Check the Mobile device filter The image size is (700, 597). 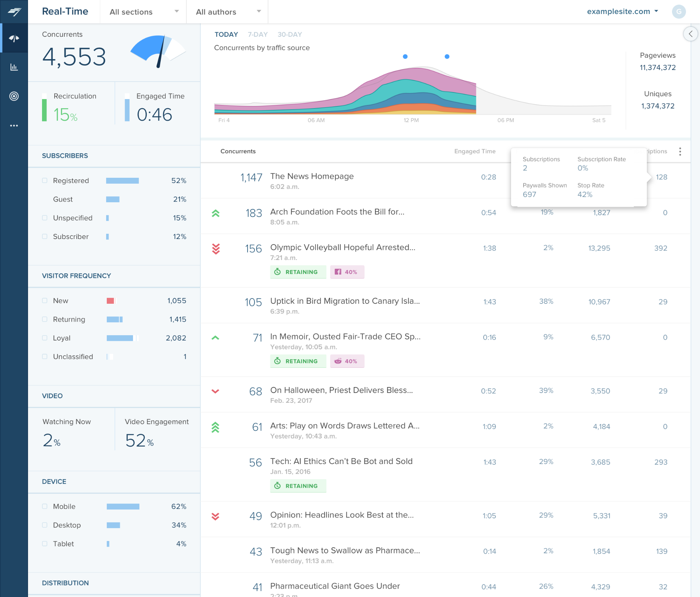(x=44, y=506)
